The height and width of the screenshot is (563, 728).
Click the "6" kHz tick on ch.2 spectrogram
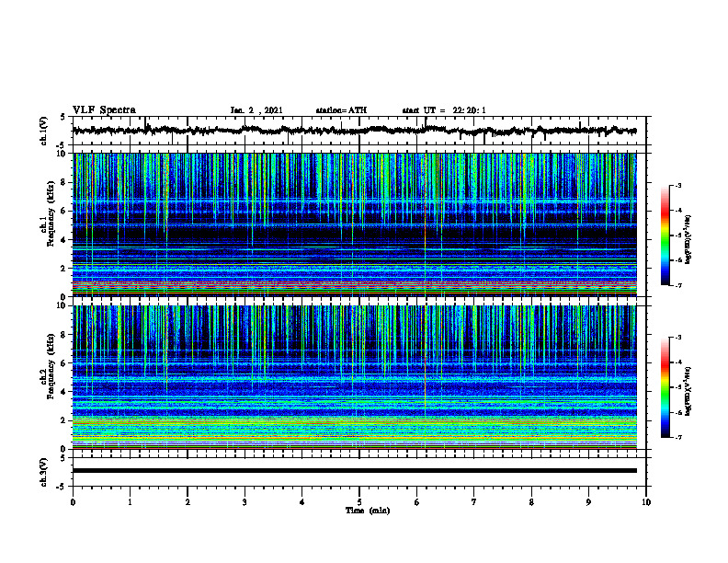(63, 363)
